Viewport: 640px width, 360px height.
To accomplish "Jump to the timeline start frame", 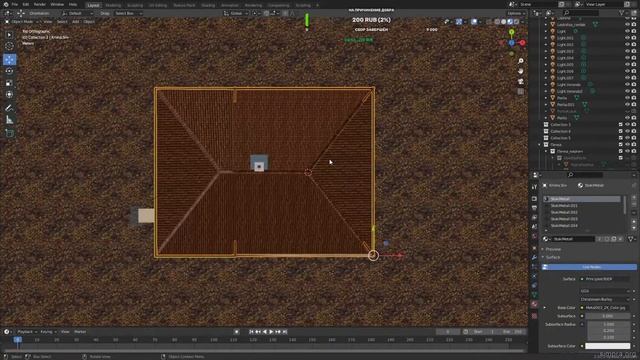I will [x=251, y=332].
